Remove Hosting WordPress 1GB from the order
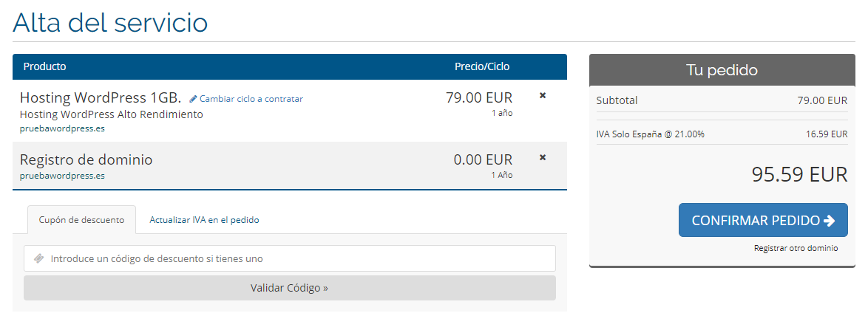This screenshot has width=868, height=313. click(543, 96)
